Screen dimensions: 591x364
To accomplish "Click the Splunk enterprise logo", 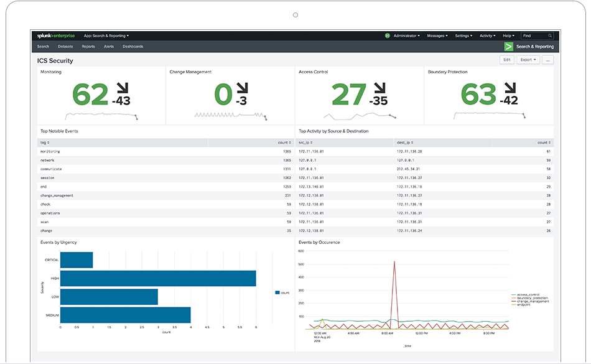I will (x=56, y=36).
